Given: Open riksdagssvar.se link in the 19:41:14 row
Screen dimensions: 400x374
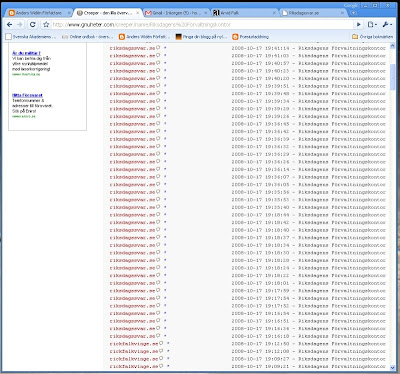Looking at the screenshot, I should coord(133,48).
